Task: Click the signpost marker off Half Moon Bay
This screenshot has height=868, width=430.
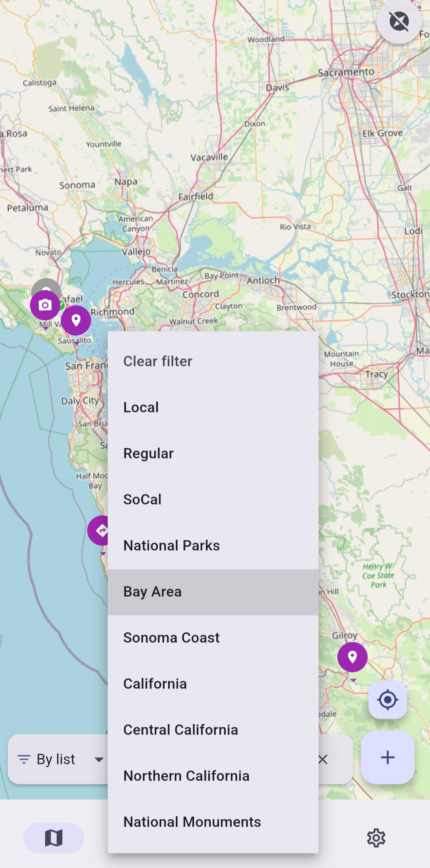Action: click(x=99, y=530)
